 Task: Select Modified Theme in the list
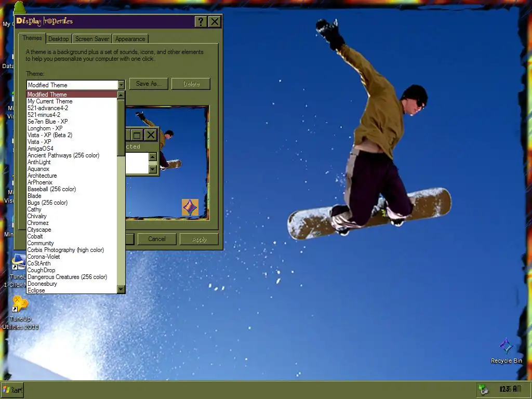(x=72, y=95)
